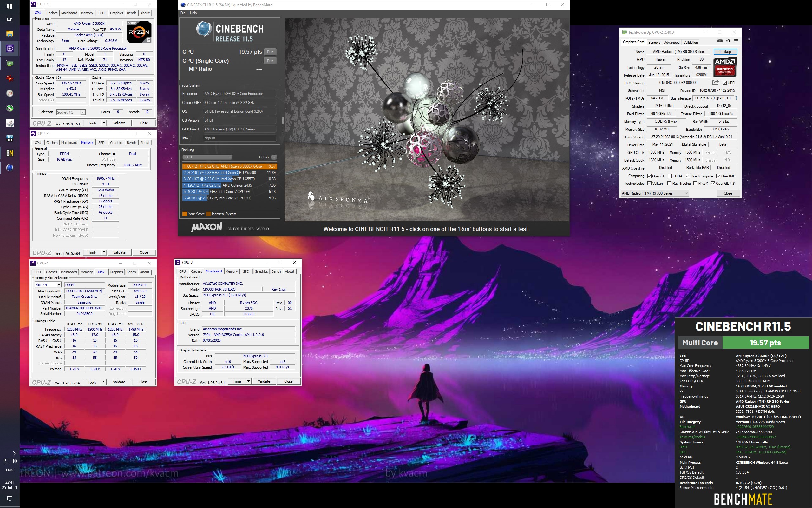Switch to the GPU-Z Advanced tab

(x=672, y=42)
